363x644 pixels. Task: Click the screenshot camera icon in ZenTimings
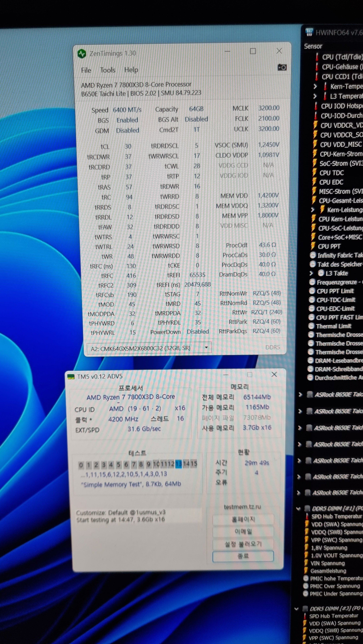coord(282,67)
